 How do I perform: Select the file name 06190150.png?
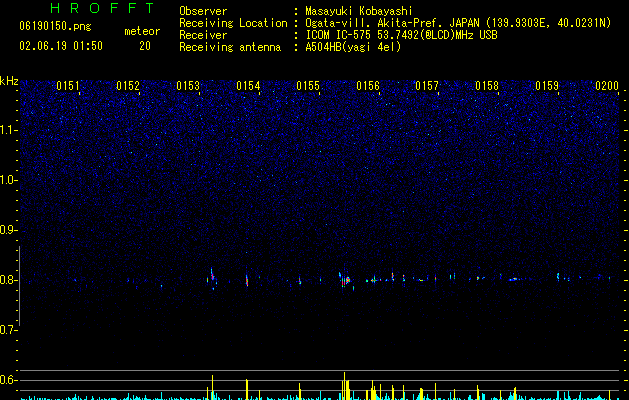(55, 26)
